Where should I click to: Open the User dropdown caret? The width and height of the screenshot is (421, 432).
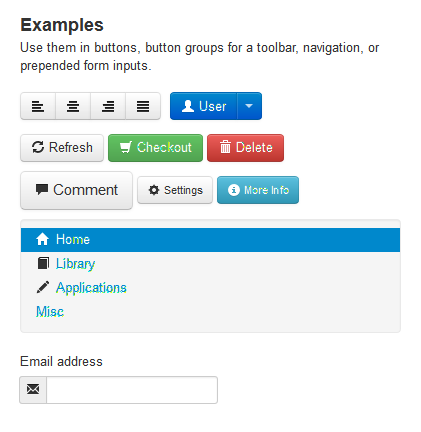pos(249,106)
